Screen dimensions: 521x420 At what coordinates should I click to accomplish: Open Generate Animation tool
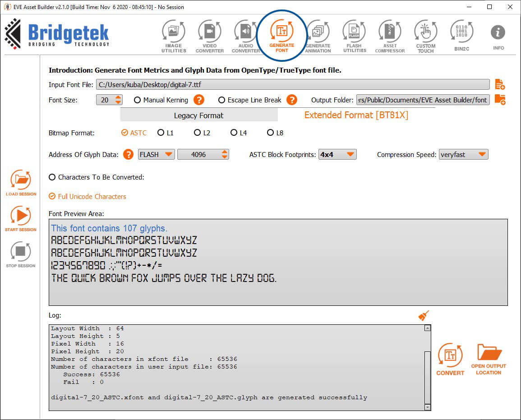tap(318, 36)
